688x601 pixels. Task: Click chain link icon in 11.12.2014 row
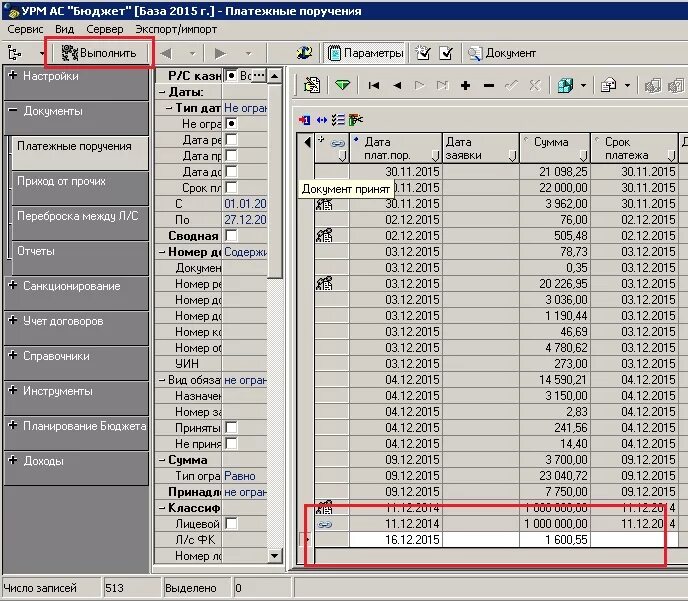point(324,524)
